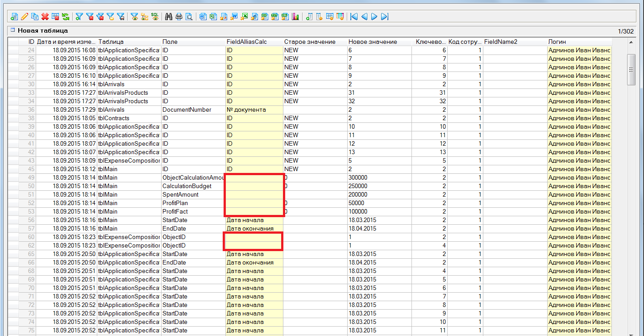
Task: Open the SQL view icon
Action: click(154, 17)
